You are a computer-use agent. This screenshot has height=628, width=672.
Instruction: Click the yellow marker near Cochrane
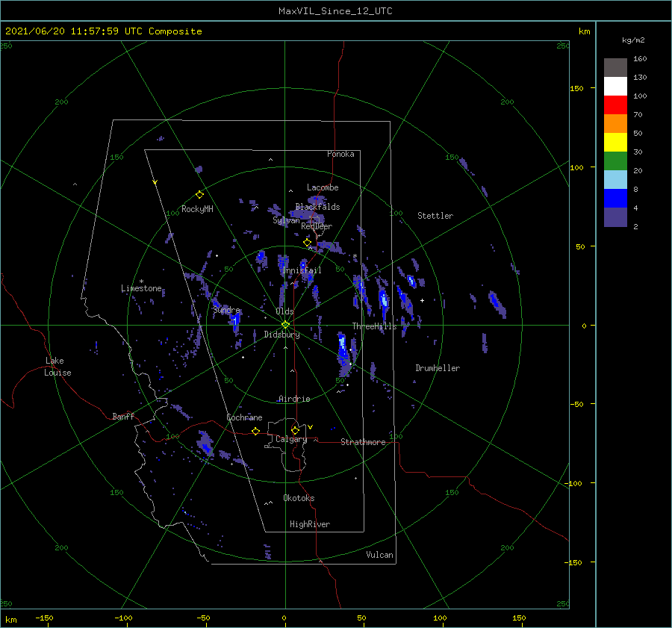255,431
